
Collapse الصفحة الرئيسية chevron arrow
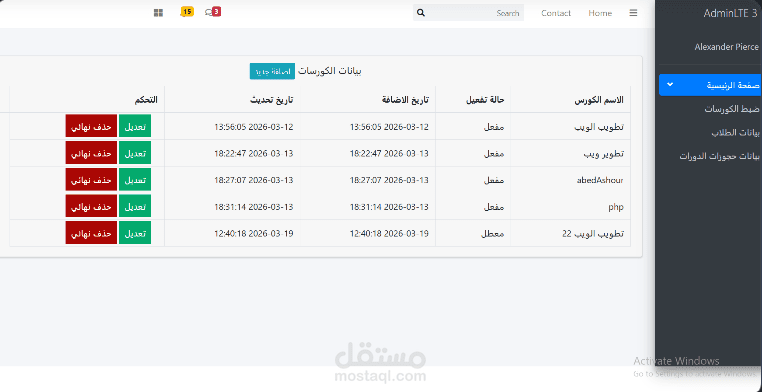point(670,84)
